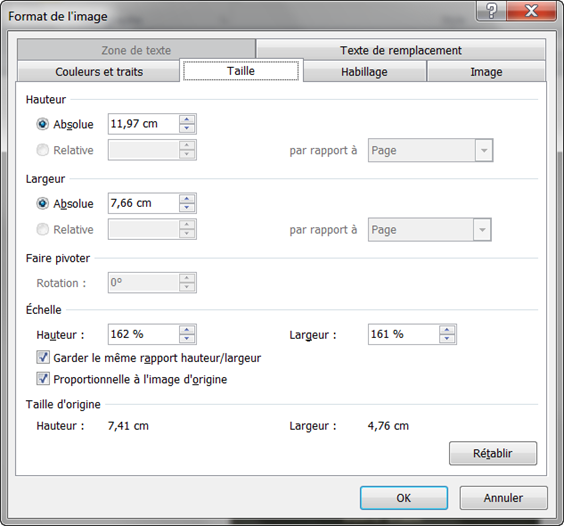The height and width of the screenshot is (526, 564).
Task: Open the Largeur par rapport à dropdown
Action: click(429, 230)
